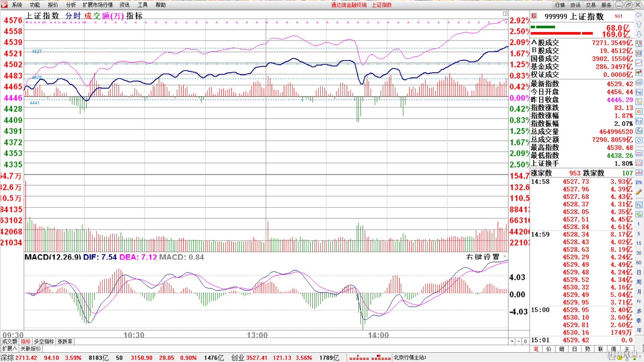Click the f(x) formula icon
The height and width of the screenshot is (362, 644).
tap(639, 131)
